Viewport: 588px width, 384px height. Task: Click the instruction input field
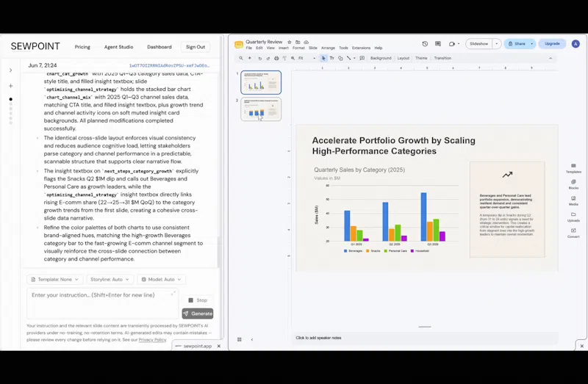(103, 303)
